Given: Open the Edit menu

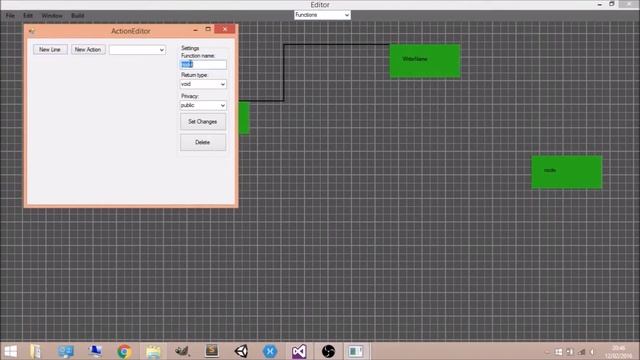Looking at the screenshot, I should 28,16.
